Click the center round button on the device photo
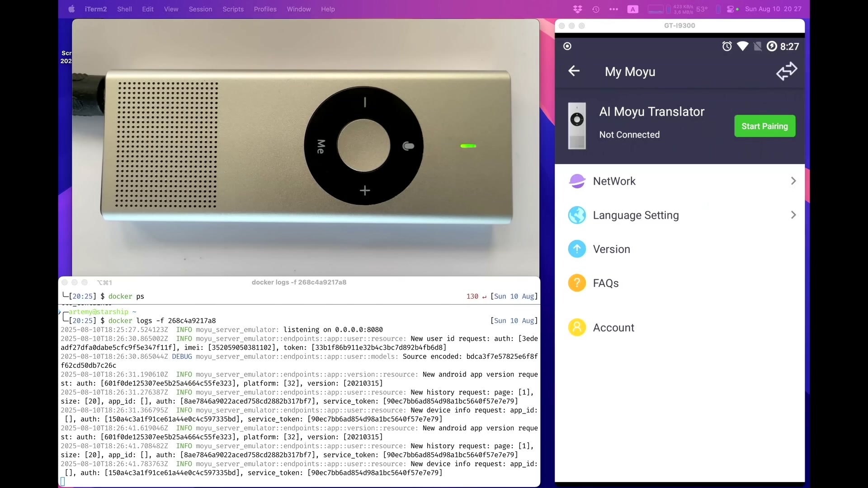This screenshot has height=488, width=868. pos(363,145)
